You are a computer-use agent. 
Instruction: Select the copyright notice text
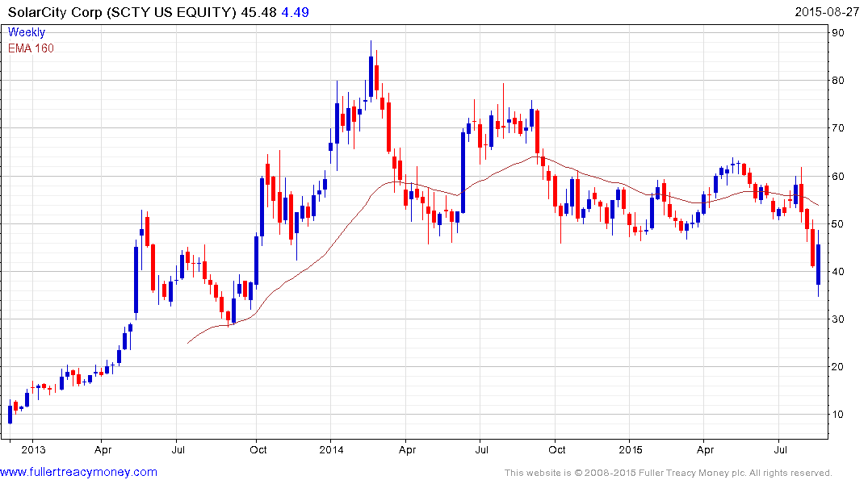669,473
